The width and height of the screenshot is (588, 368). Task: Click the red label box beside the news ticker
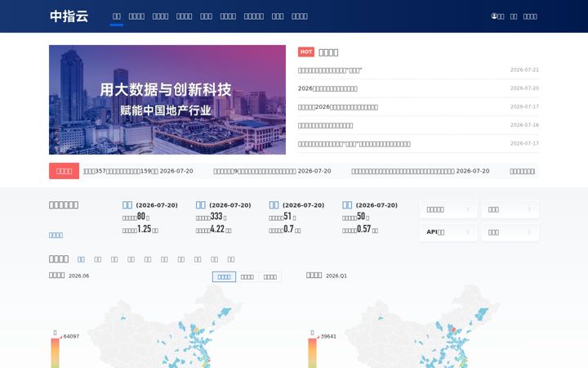tap(65, 171)
